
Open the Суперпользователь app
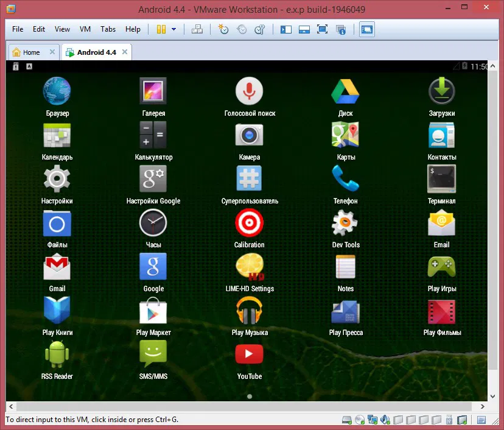(249, 178)
